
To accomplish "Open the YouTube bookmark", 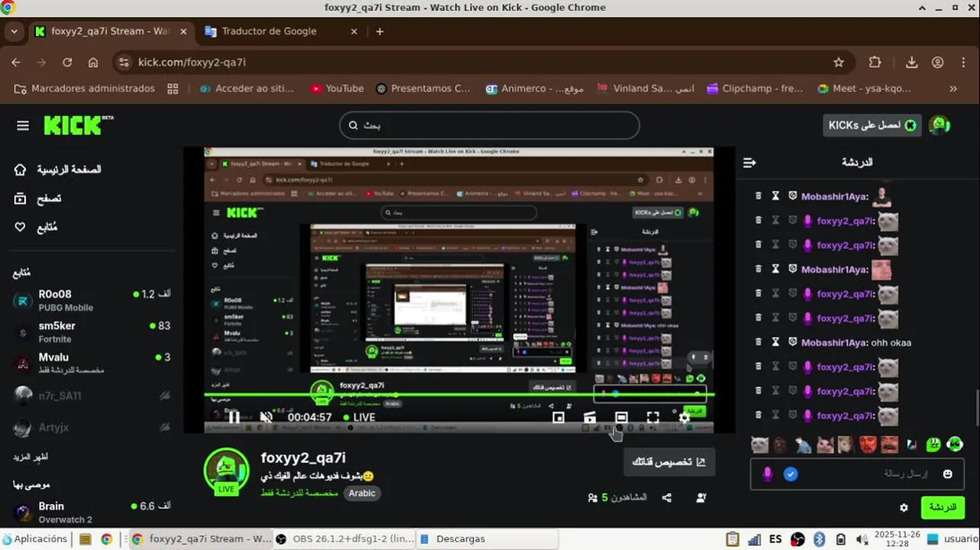I will (x=337, y=89).
